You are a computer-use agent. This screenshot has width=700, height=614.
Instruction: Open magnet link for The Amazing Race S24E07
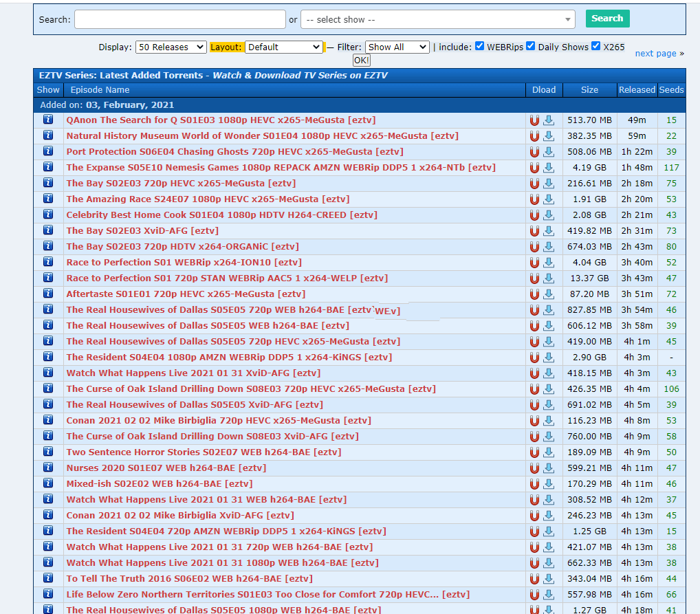coord(534,199)
